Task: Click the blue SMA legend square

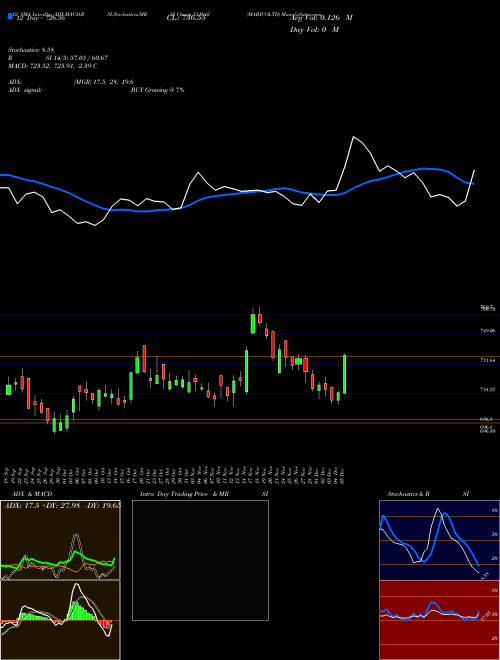Action: click(x=11, y=16)
